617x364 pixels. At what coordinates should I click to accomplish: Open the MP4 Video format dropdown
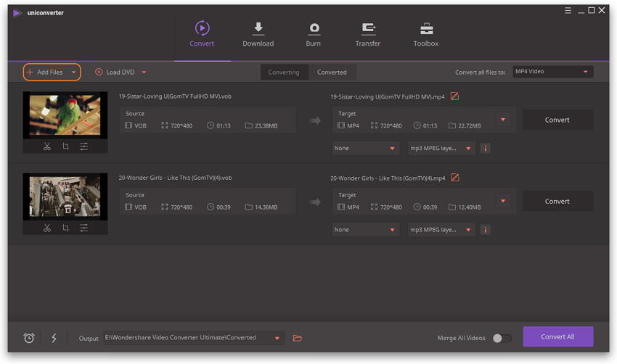tap(553, 72)
